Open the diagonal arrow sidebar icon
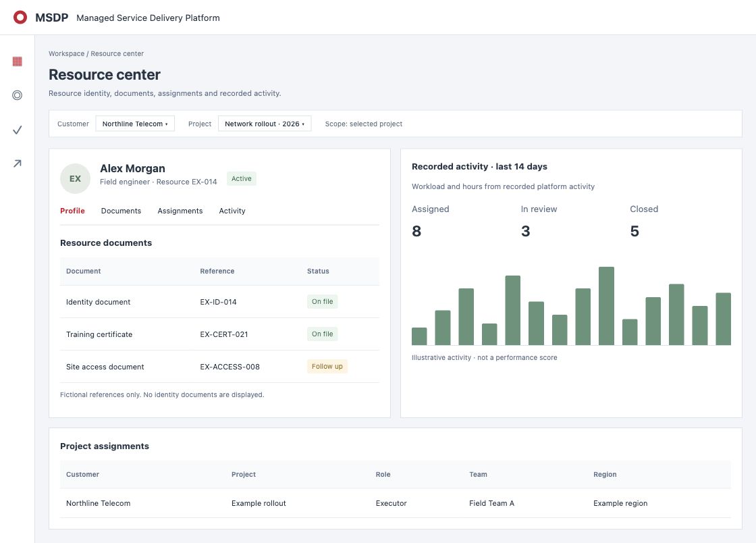Screen dimensions: 756x543 pos(18,163)
